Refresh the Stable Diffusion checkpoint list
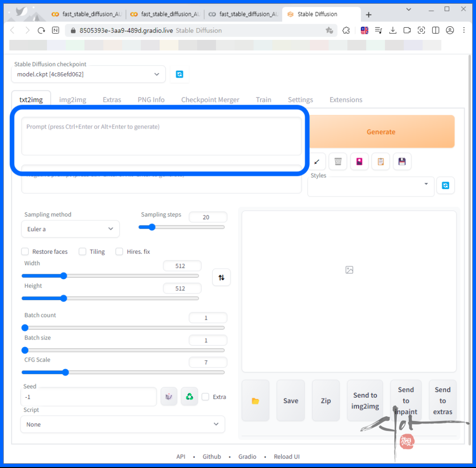The image size is (476, 468). (x=179, y=74)
